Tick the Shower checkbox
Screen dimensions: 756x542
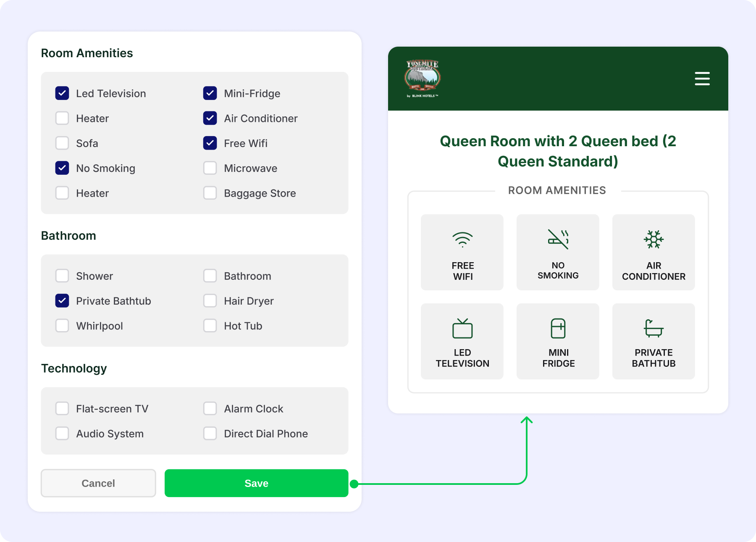point(62,276)
